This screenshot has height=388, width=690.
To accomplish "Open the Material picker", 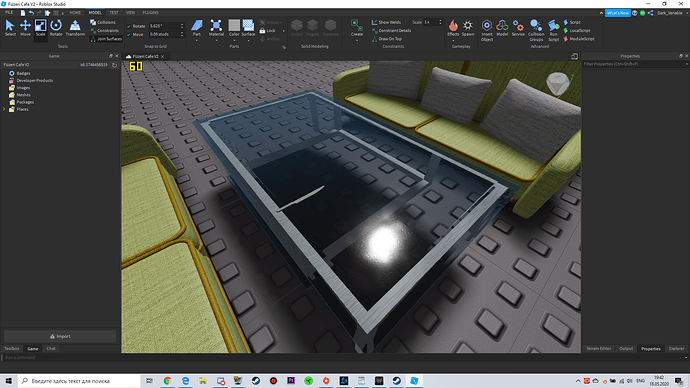I will (216, 27).
